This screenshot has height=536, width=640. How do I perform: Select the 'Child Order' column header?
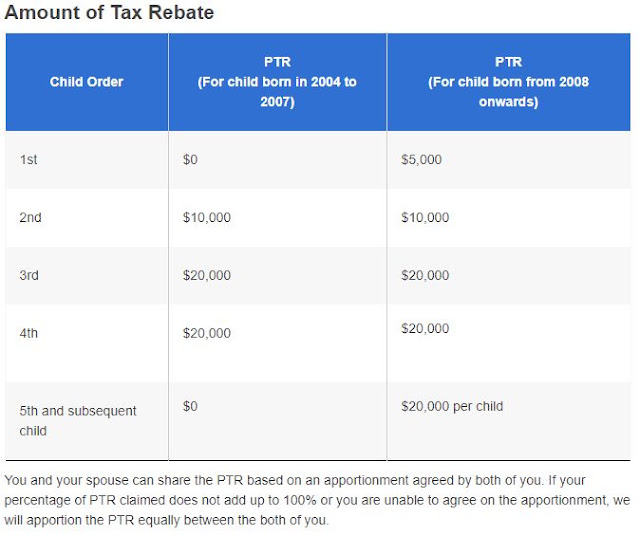pos(87,82)
